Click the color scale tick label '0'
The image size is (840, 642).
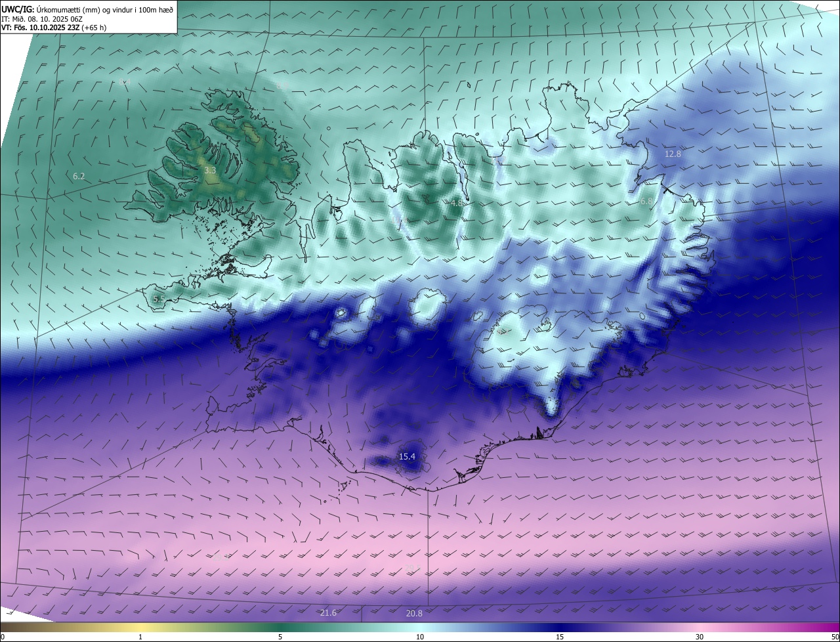click(x=3, y=637)
